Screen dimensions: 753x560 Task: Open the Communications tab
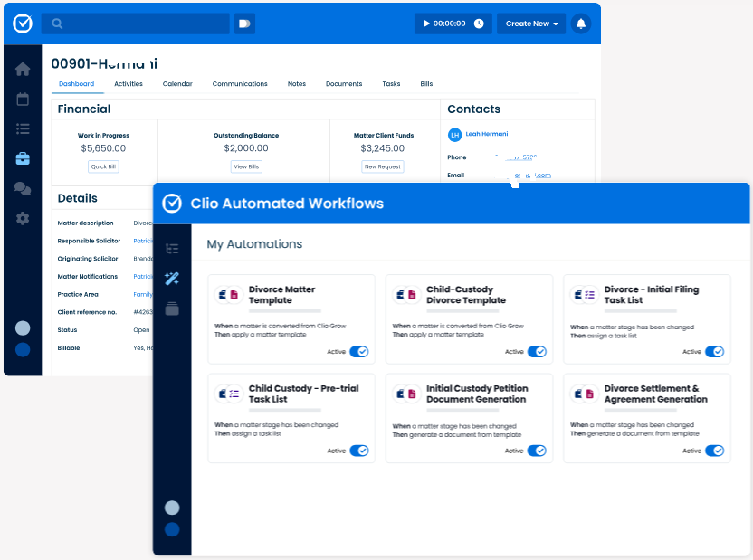coord(240,83)
